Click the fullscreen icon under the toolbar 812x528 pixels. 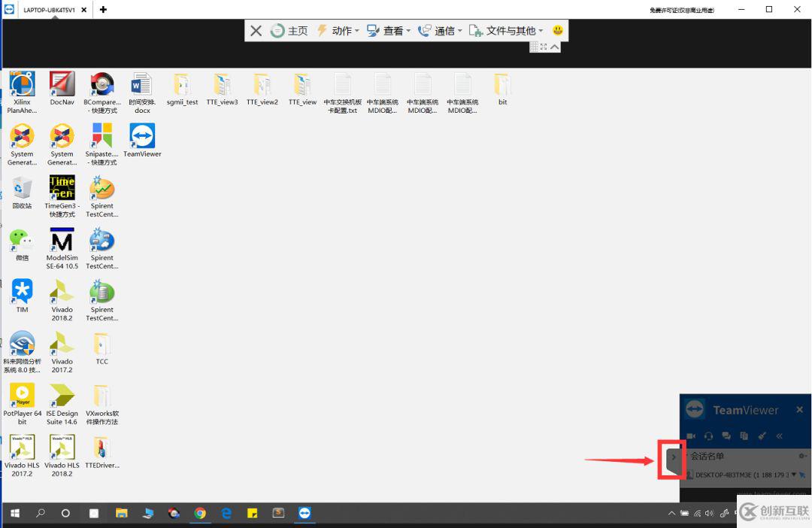(x=544, y=47)
